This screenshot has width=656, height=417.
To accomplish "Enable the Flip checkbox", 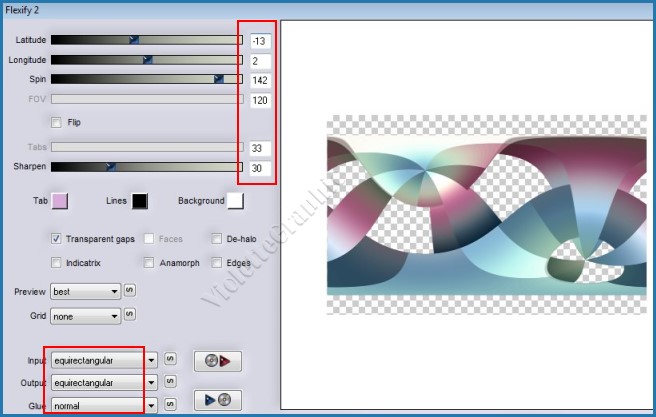I will [57, 123].
